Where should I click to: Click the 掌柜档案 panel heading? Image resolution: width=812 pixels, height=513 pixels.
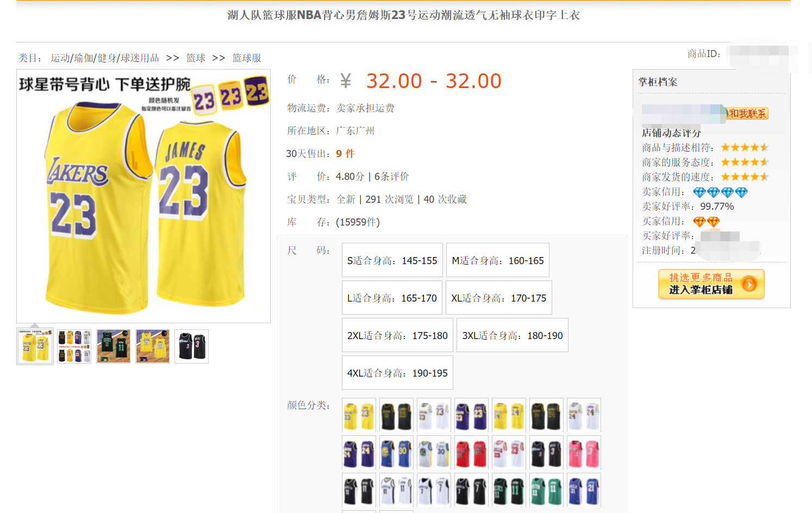658,82
